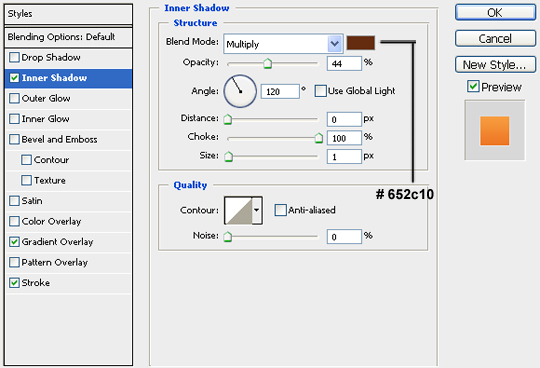This screenshot has width=540, height=368.
Task: Click the Opacity value field
Action: pos(344,64)
